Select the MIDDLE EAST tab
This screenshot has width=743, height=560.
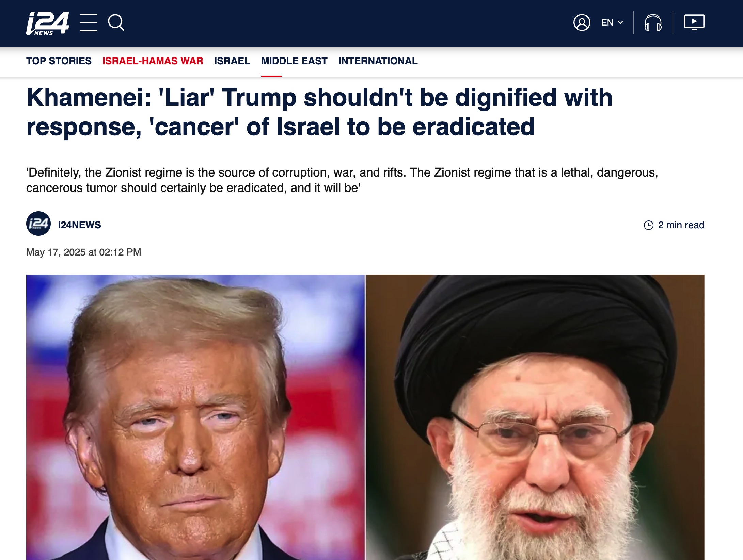tap(294, 61)
